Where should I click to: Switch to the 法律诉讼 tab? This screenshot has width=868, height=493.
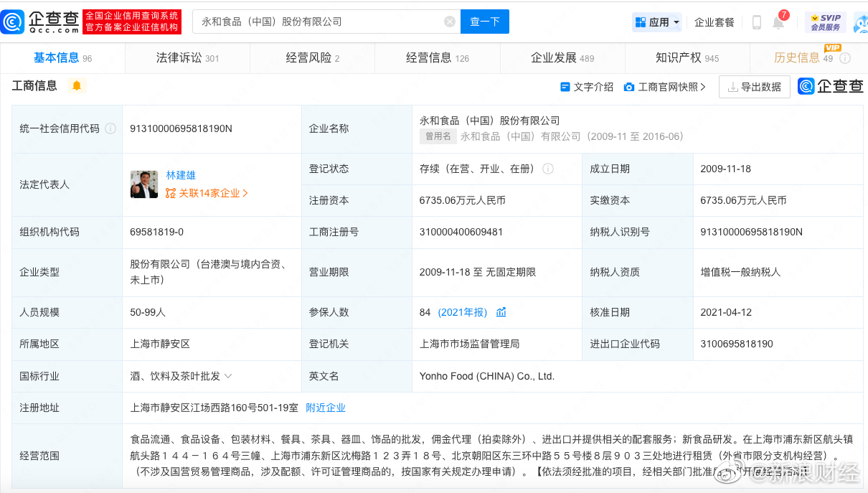point(187,58)
